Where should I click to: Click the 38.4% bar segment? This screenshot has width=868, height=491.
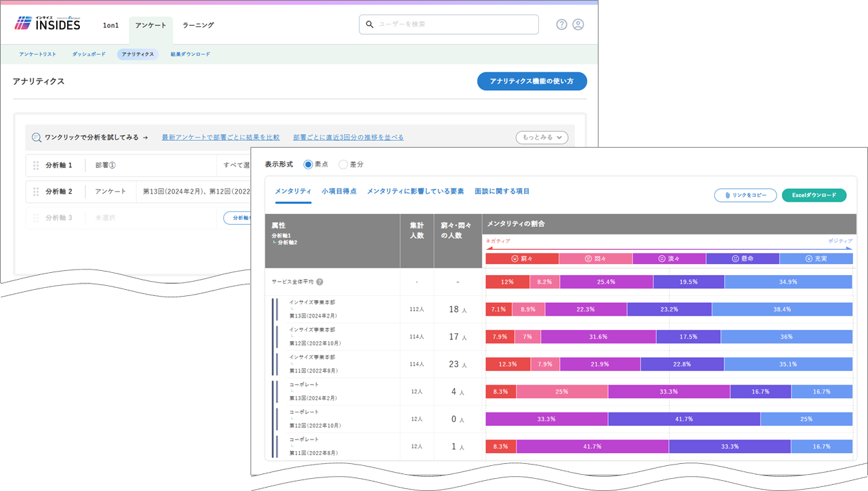click(x=782, y=309)
